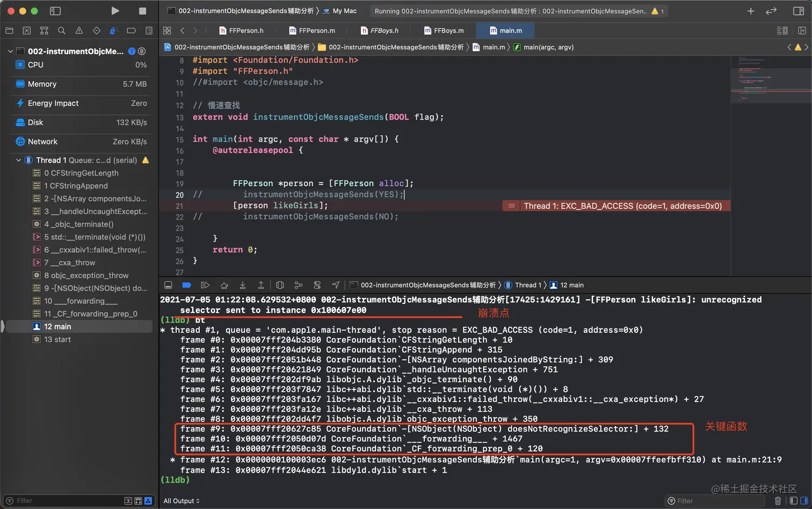This screenshot has height=509, width=812.
Task: Toggle the variables view pane
Action: 794,501
